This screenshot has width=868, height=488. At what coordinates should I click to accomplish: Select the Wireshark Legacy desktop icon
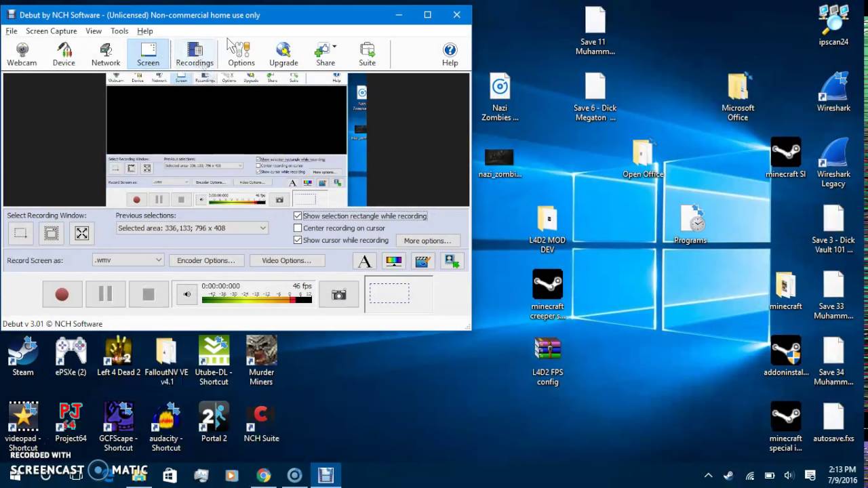click(x=833, y=163)
